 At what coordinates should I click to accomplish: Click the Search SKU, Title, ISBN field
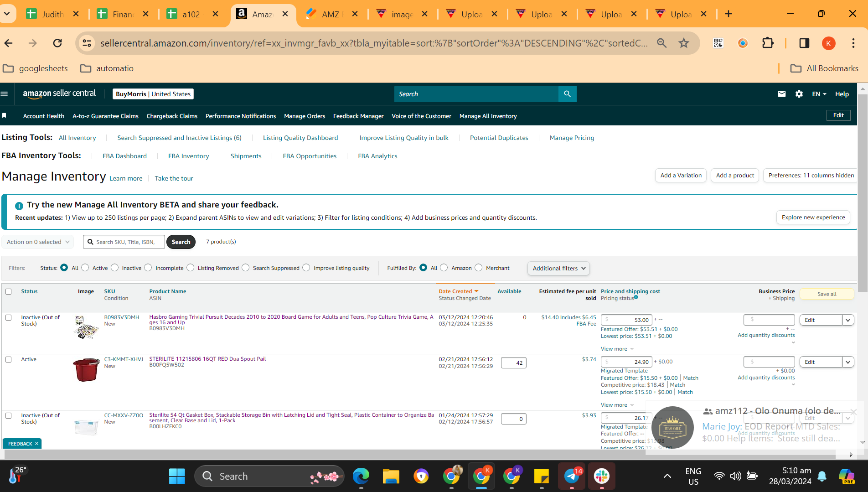click(x=124, y=242)
